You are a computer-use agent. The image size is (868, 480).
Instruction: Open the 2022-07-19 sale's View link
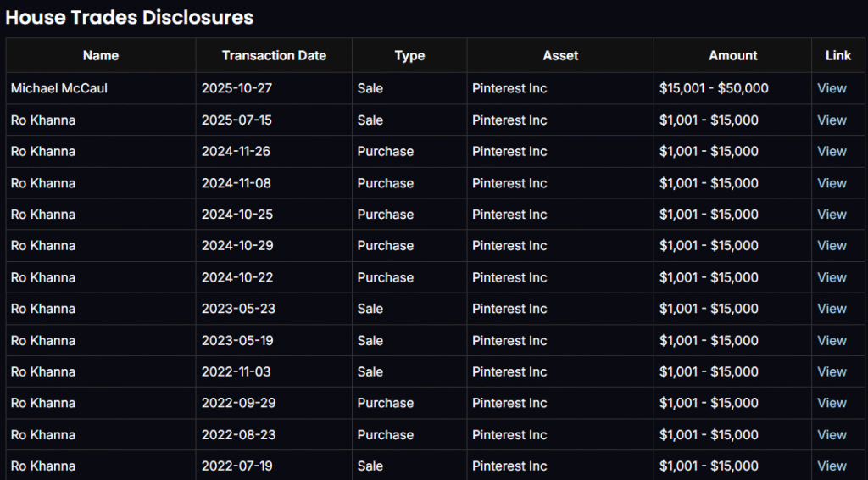pyautogui.click(x=832, y=466)
